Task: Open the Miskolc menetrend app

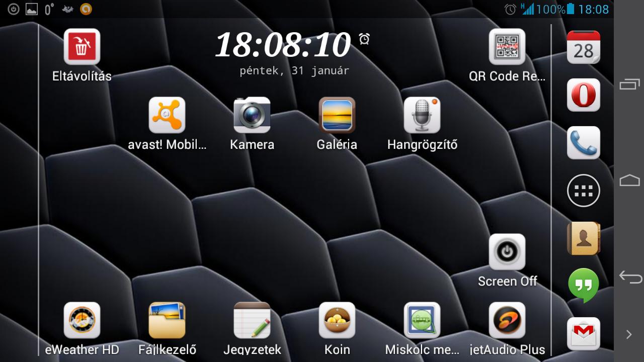Action: click(x=422, y=320)
